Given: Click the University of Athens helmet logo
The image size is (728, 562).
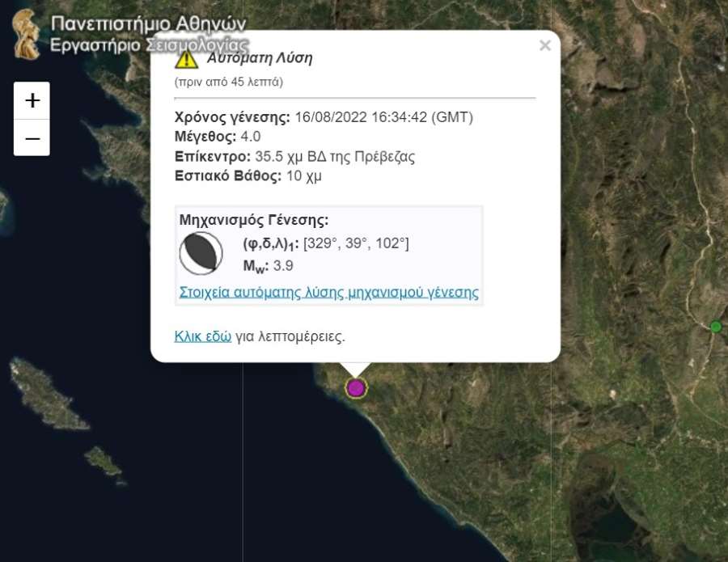Looking at the screenshot, I should (26, 34).
